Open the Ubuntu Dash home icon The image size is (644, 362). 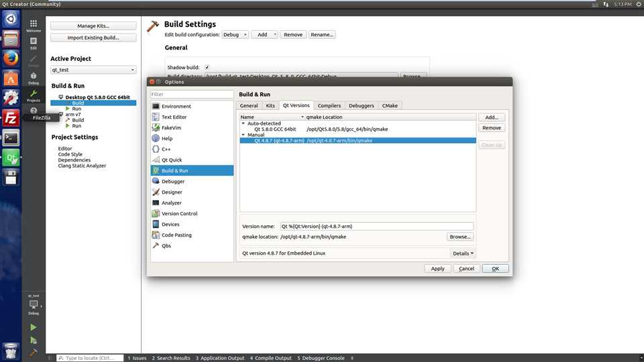click(x=11, y=19)
